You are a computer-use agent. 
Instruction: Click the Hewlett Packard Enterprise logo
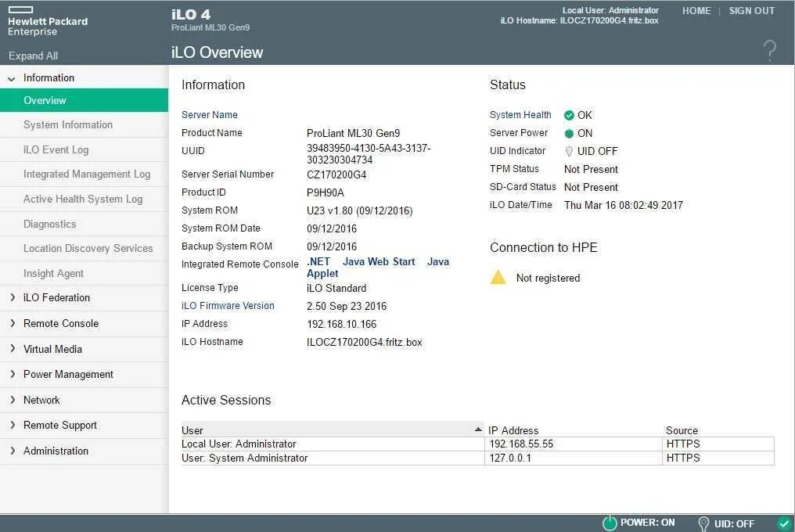pyautogui.click(x=48, y=21)
